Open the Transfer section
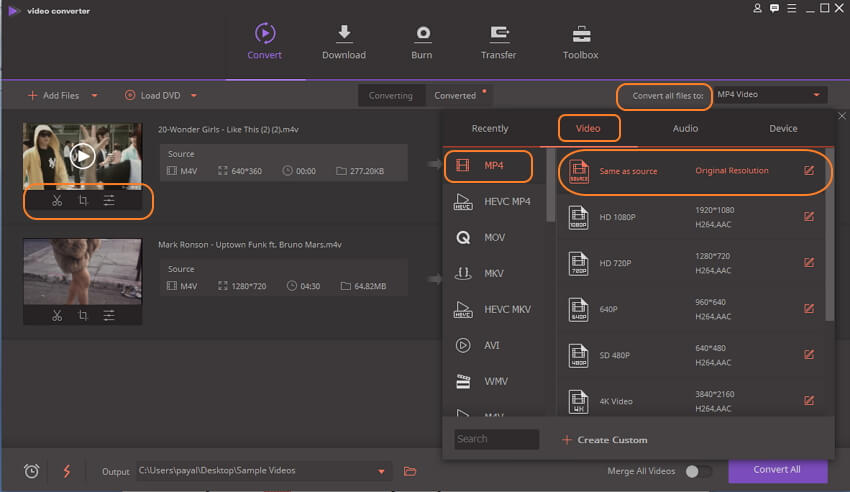This screenshot has height=492, width=850. point(497,42)
